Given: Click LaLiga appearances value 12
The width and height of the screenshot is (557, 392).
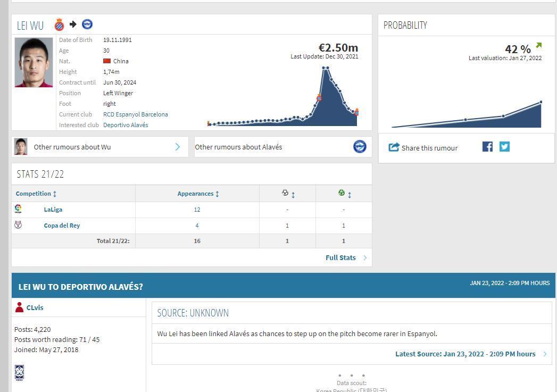Looking at the screenshot, I should tap(197, 210).
